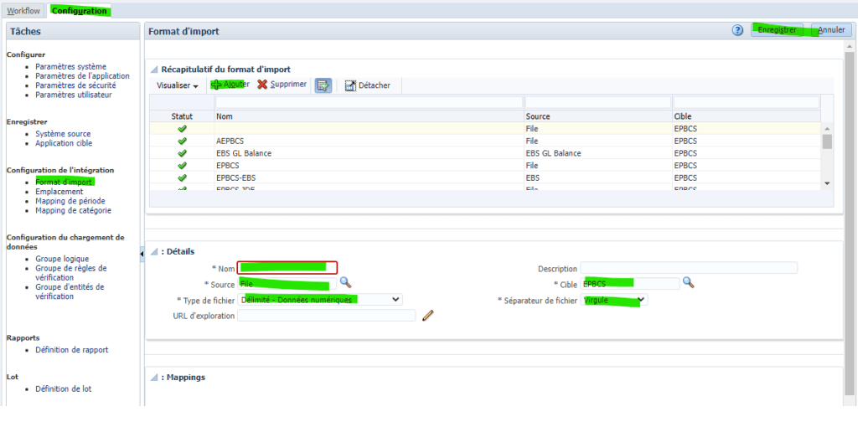Click the Annuler button
The image size is (868, 422).
click(831, 30)
